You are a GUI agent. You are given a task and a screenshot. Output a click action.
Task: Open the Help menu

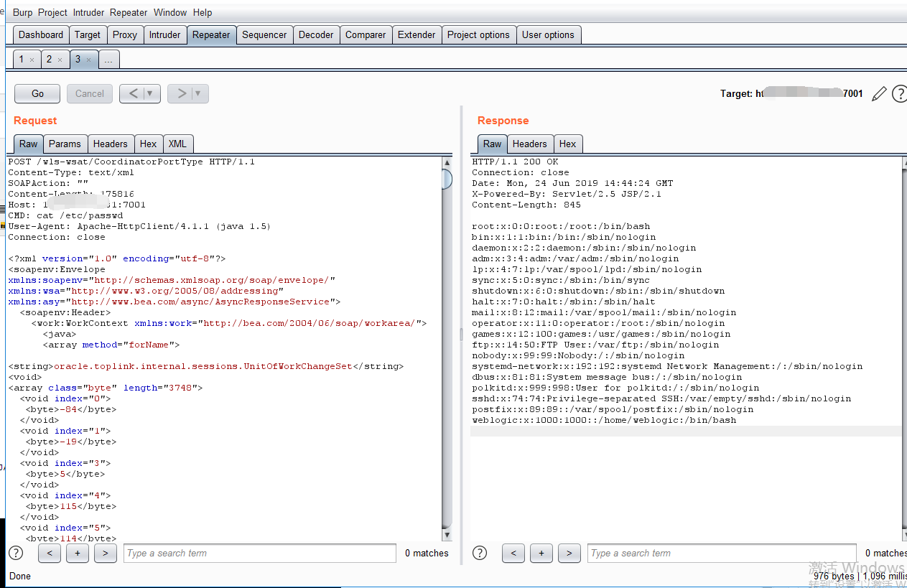[x=203, y=12]
